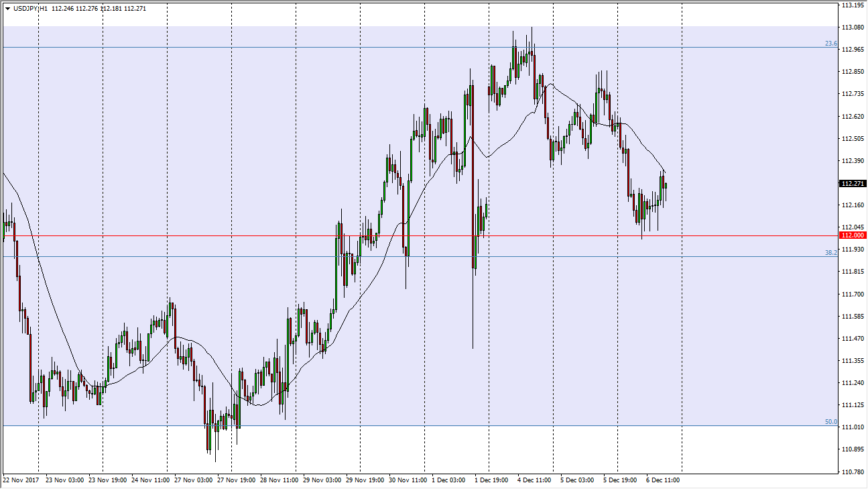The image size is (868, 489).
Task: Select the 23.6 Fibonacci level label
Action: point(830,44)
